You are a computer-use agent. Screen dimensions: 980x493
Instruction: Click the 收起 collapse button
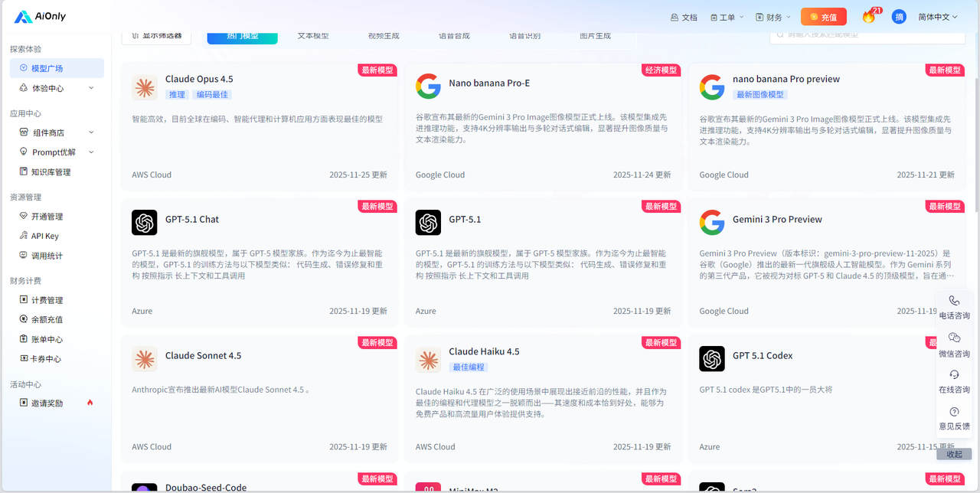[x=954, y=454]
